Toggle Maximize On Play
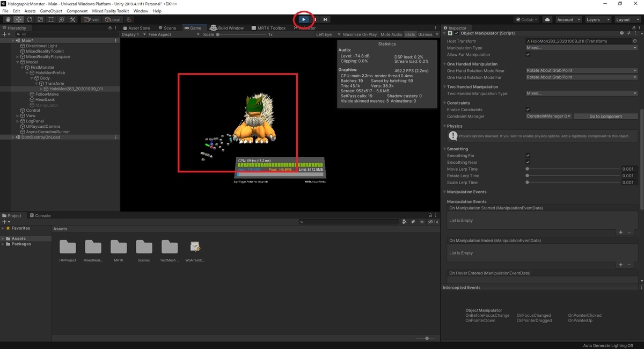 pos(360,34)
